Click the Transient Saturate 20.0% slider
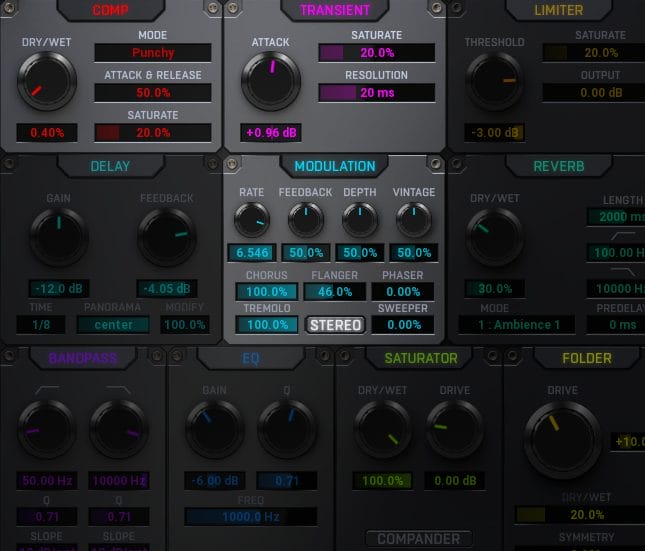645x551 pixels. [x=377, y=53]
